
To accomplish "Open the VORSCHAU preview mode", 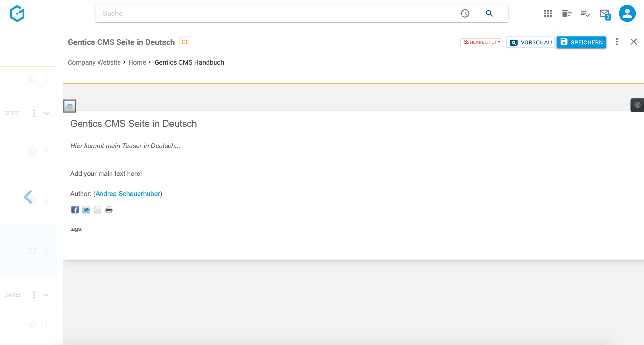I will (x=531, y=42).
